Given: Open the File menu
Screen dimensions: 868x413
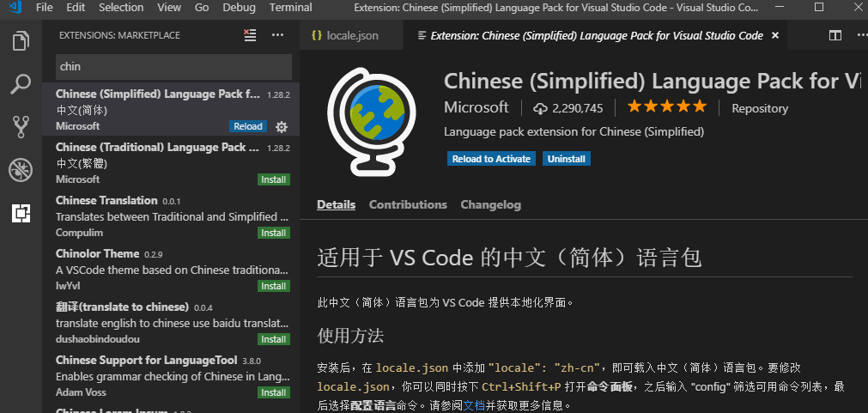Looking at the screenshot, I should point(45,8).
